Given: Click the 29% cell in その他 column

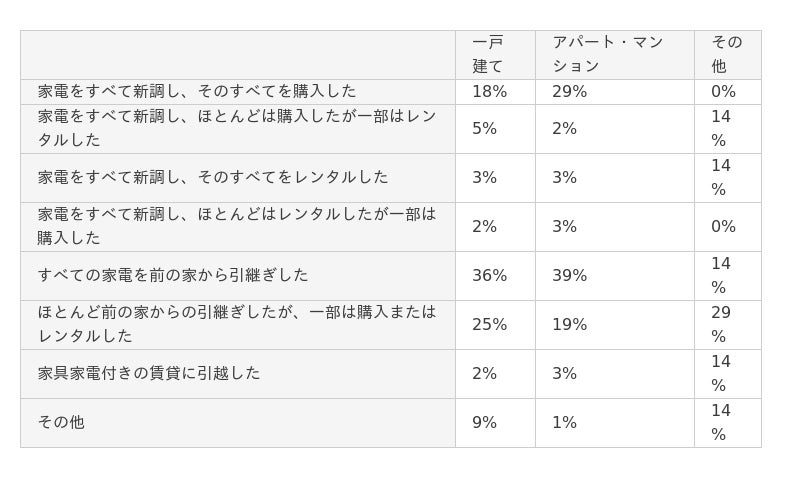Looking at the screenshot, I should click(x=728, y=325).
